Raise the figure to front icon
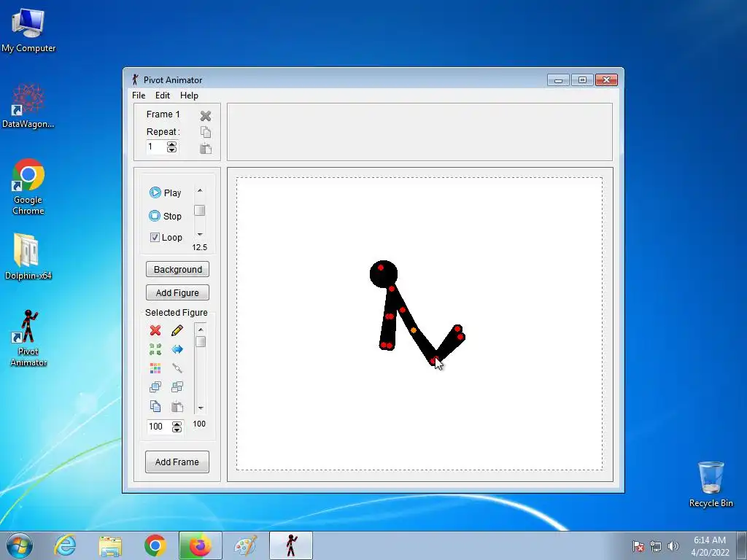 tap(155, 386)
